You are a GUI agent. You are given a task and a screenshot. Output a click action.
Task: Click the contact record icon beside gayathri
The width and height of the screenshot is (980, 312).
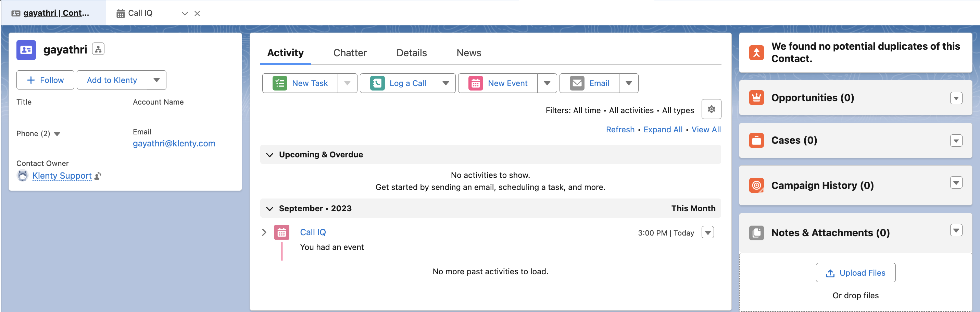tap(26, 50)
